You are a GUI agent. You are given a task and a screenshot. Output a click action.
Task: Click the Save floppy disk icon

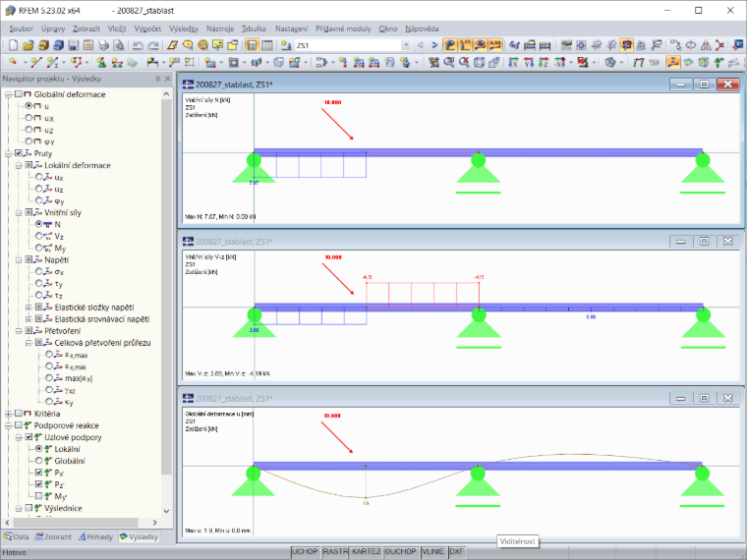[x=74, y=45]
